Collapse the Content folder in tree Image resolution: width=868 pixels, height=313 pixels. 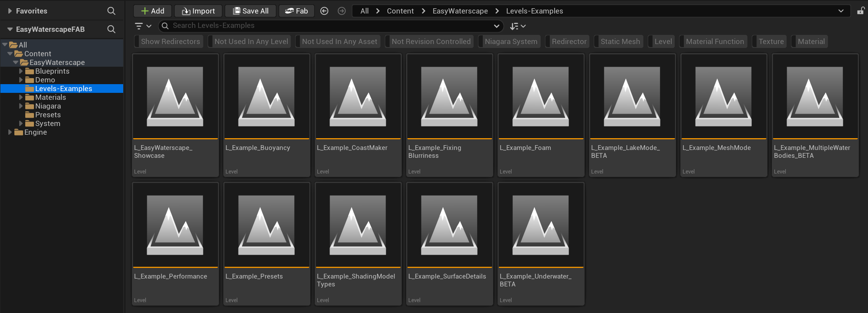(10, 54)
